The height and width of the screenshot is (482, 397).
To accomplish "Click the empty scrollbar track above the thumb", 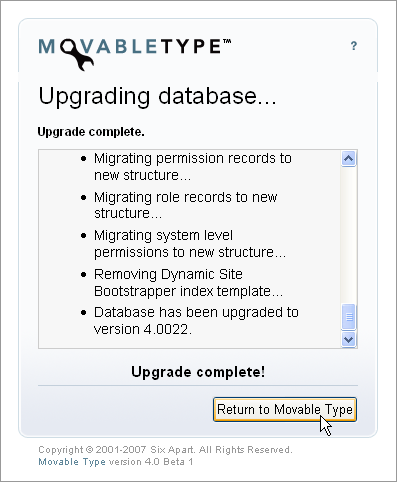I will 349,235.
